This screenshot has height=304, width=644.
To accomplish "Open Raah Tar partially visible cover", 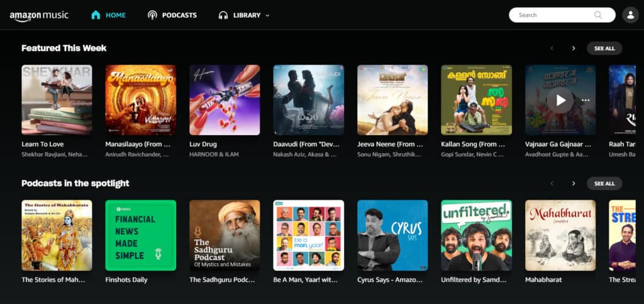I will pyautogui.click(x=622, y=100).
